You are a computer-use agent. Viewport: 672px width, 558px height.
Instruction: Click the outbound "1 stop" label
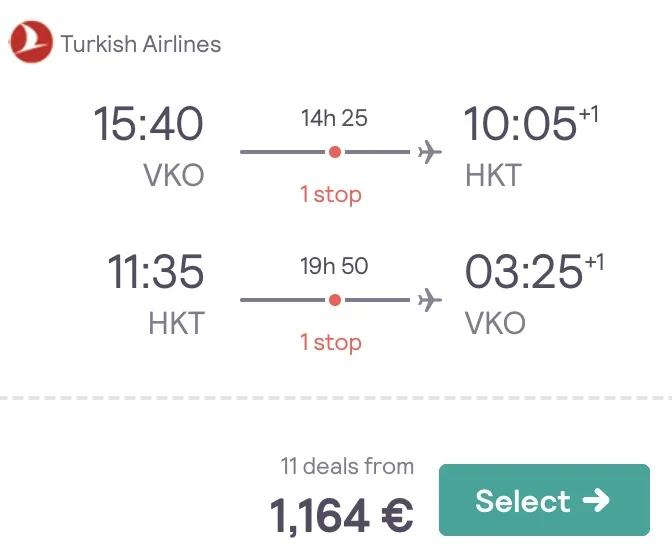tap(331, 193)
